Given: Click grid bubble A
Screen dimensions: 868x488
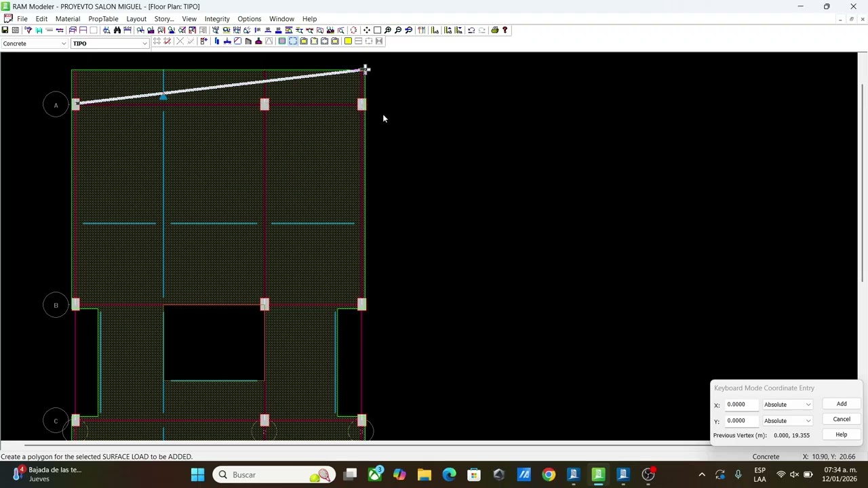Looking at the screenshot, I should coord(56,105).
